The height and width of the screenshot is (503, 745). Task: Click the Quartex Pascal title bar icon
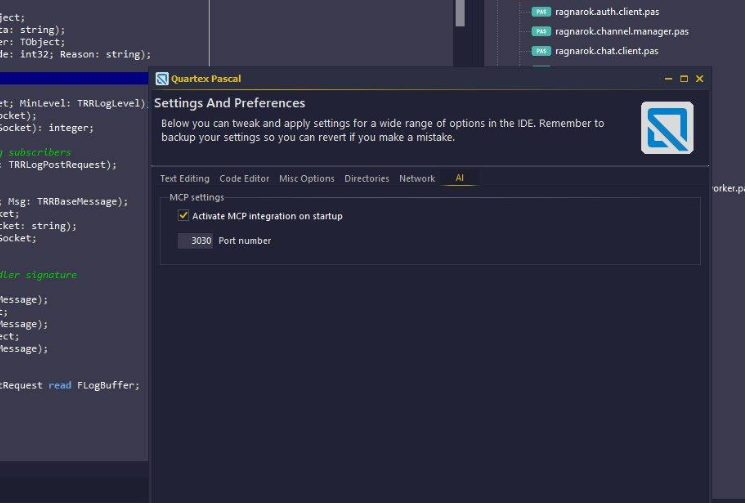click(x=162, y=79)
